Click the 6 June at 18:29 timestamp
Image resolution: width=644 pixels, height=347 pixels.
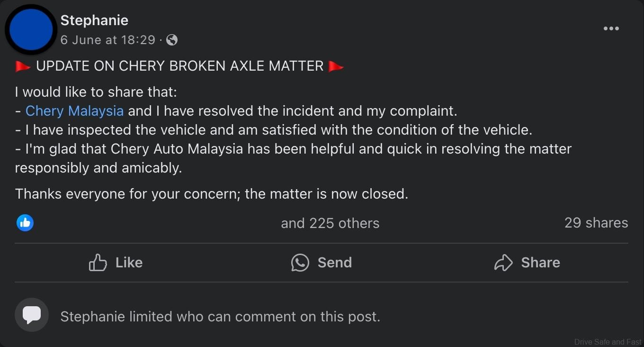point(107,40)
